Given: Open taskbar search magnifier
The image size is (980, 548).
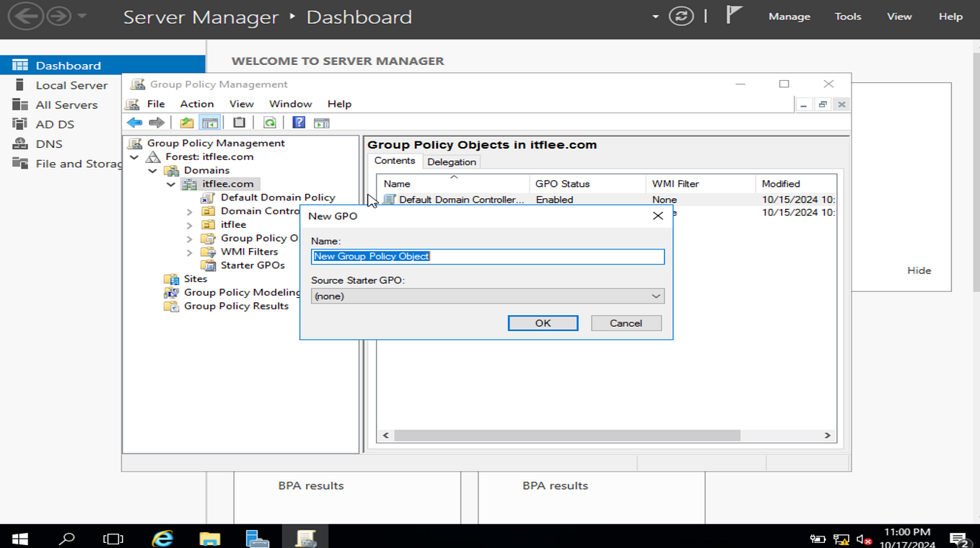Looking at the screenshot, I should point(66,538).
